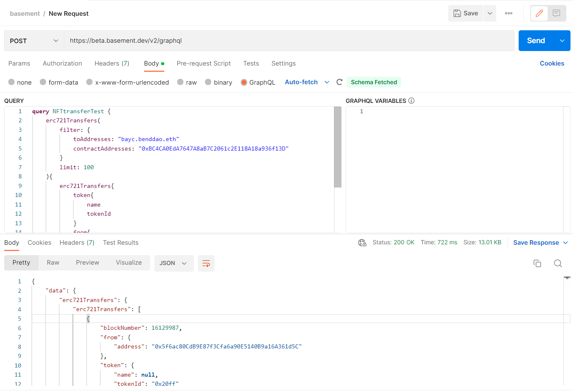Switch to the Tests tab

point(251,63)
